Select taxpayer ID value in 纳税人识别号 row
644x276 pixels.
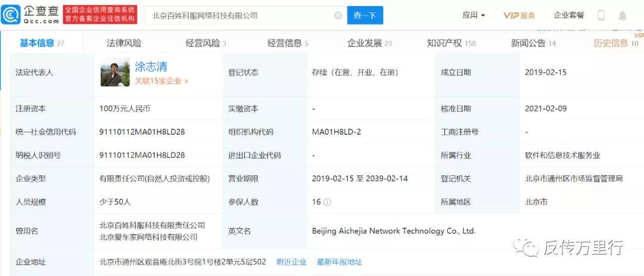142,155
